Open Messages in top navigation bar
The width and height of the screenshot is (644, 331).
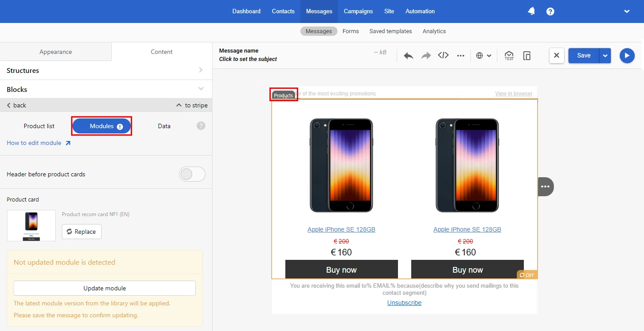pyautogui.click(x=319, y=11)
